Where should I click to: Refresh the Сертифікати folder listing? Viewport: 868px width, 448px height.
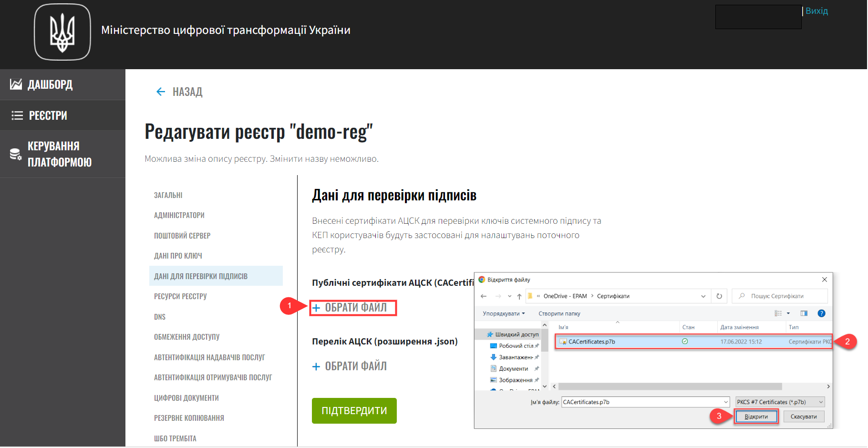719,296
